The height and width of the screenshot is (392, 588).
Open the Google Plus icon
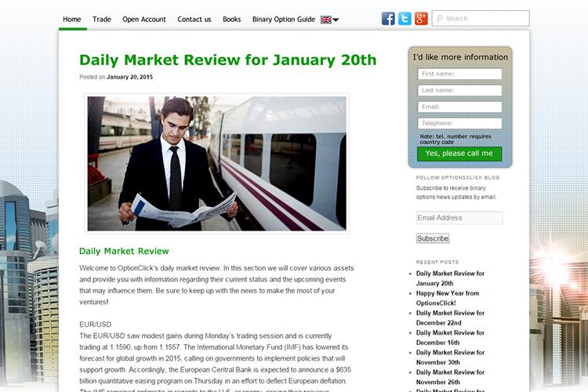click(x=421, y=18)
